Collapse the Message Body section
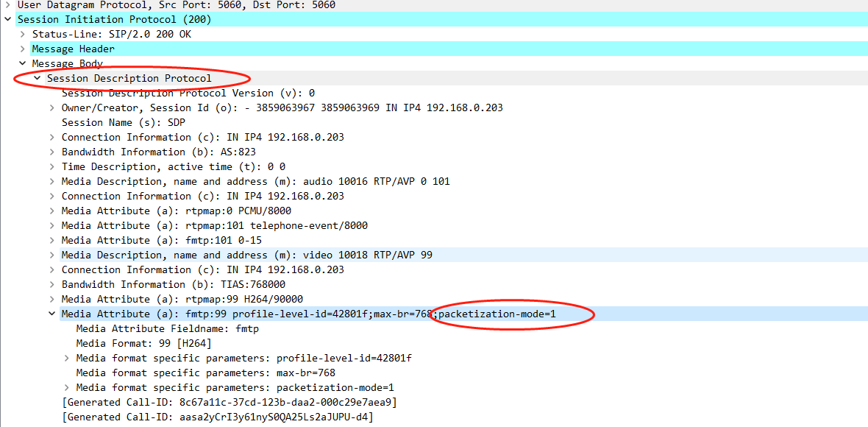 [22, 63]
